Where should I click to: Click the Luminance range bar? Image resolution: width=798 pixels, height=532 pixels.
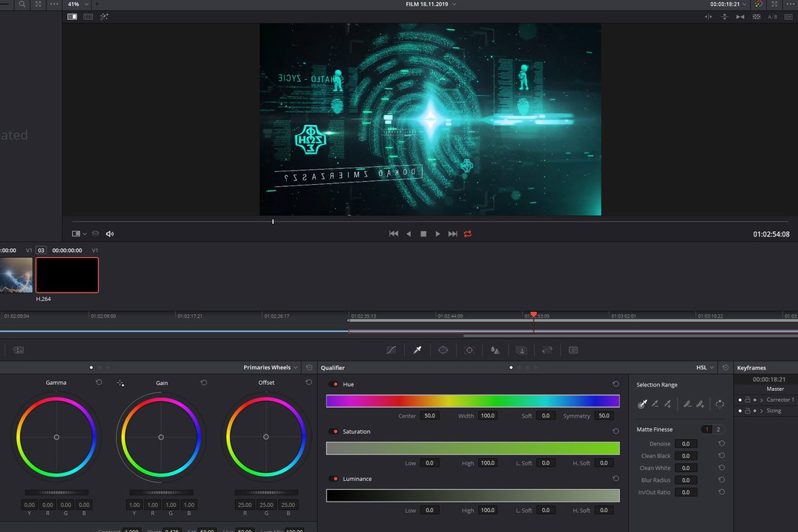click(x=473, y=495)
